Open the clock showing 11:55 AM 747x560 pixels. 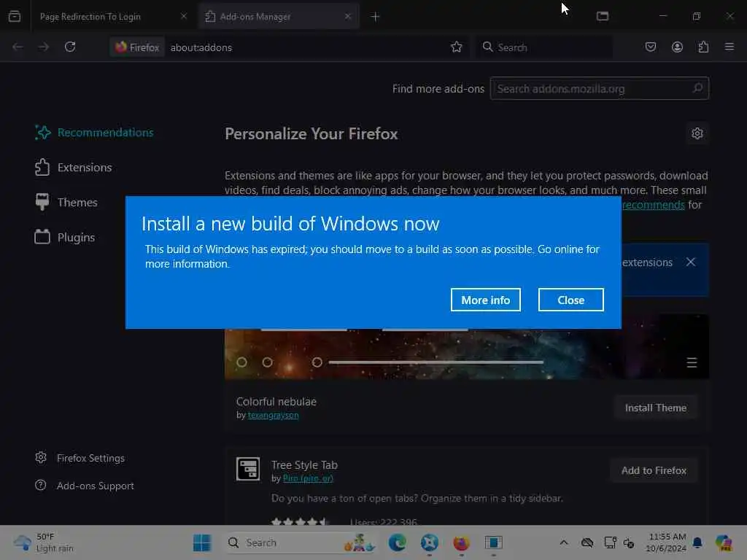click(x=666, y=542)
